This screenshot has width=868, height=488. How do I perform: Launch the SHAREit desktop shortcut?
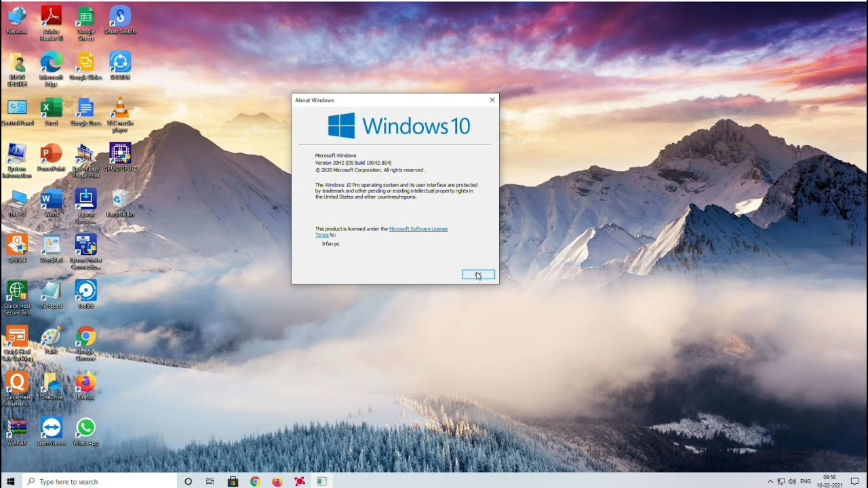[120, 66]
